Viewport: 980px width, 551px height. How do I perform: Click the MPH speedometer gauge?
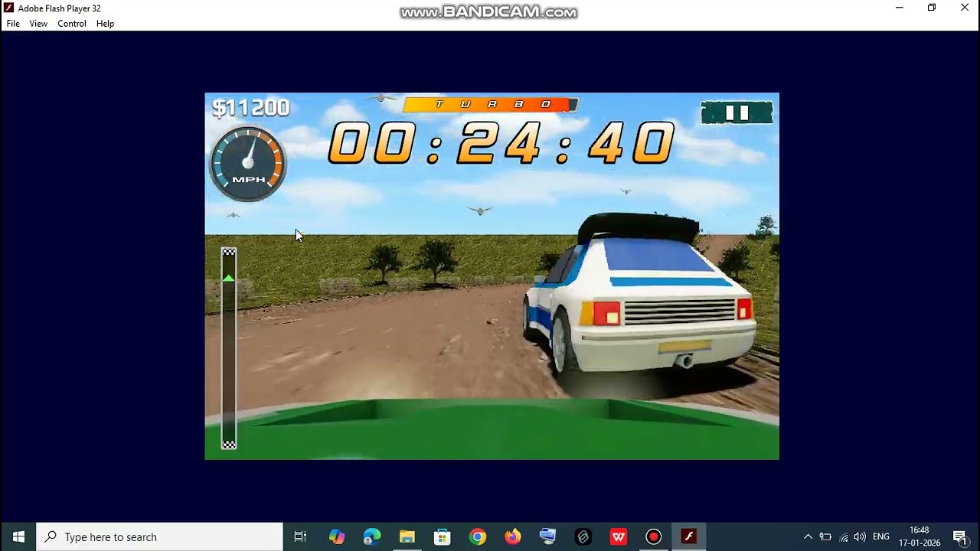pos(248,164)
